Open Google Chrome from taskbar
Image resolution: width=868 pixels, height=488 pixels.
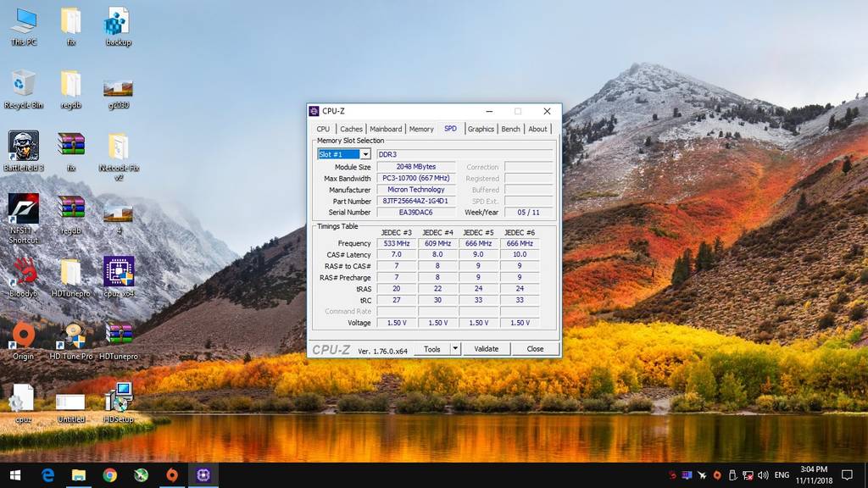coord(109,474)
